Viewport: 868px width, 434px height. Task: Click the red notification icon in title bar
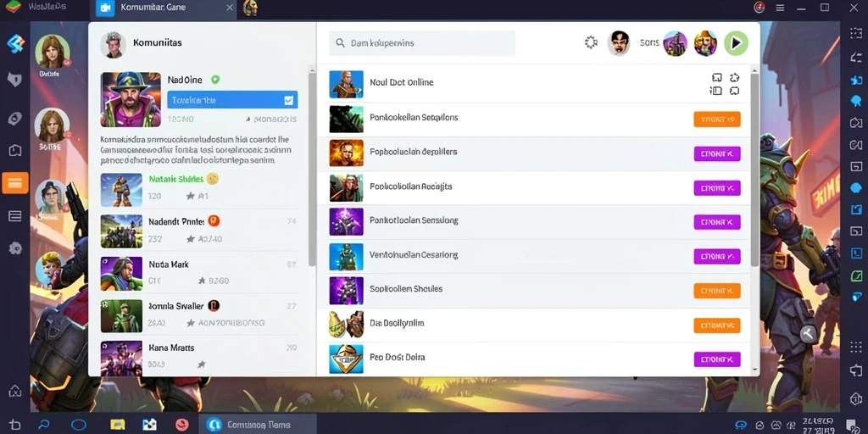coord(759,7)
